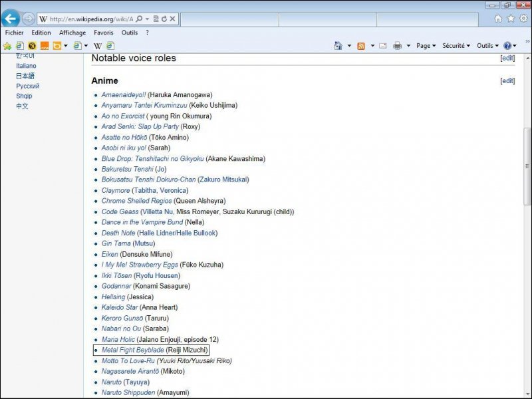532x399 pixels.
Task: Open the Naruto Shippuden link
Action: click(128, 392)
